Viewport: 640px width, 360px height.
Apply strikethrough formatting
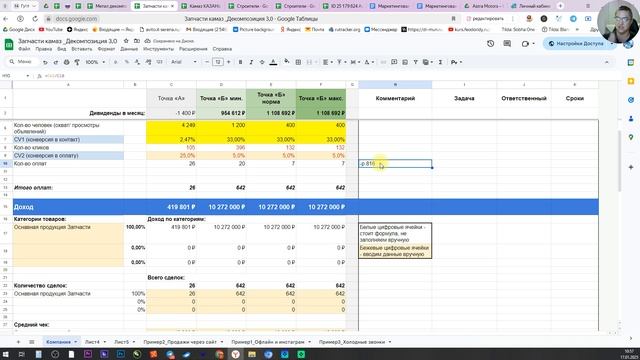click(262, 62)
